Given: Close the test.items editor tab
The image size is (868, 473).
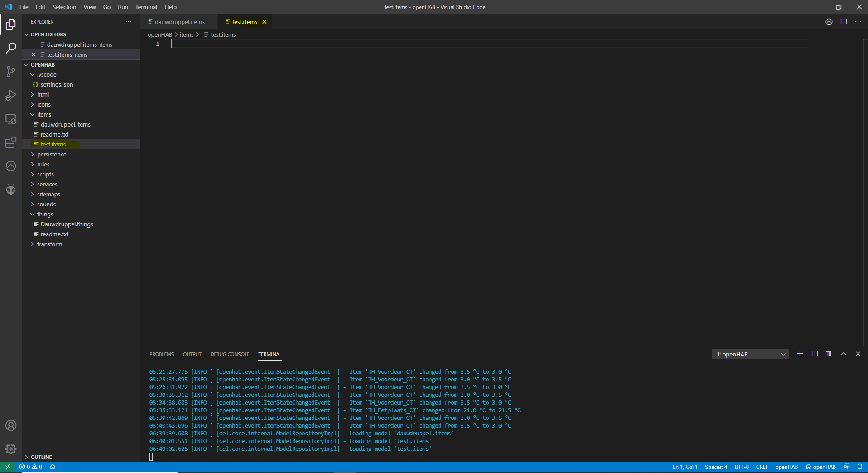Looking at the screenshot, I should [x=265, y=22].
